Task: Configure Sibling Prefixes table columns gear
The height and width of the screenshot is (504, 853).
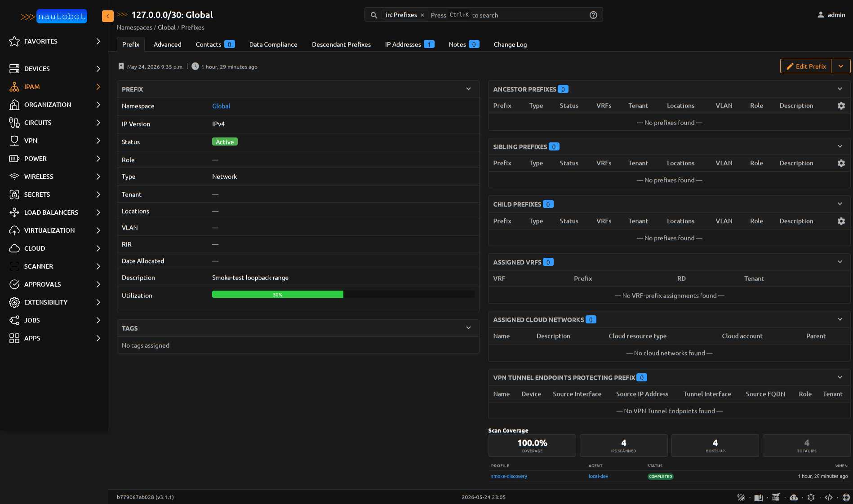Action: pyautogui.click(x=841, y=164)
